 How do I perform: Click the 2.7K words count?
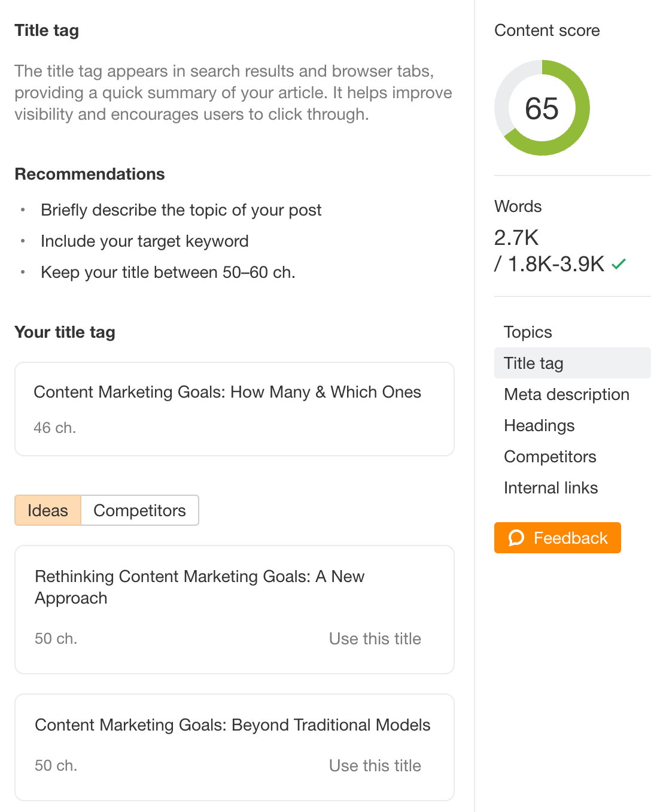(x=516, y=238)
